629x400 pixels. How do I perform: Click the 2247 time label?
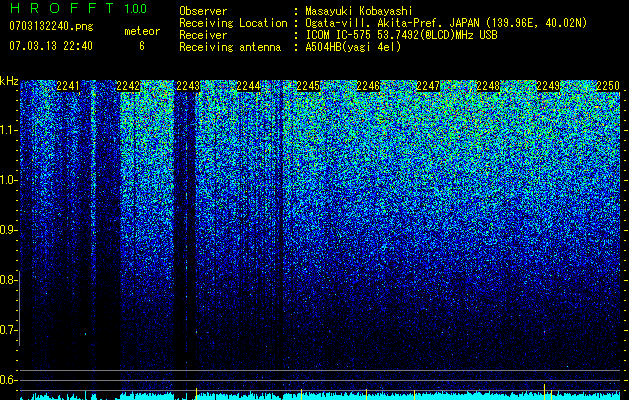point(428,86)
